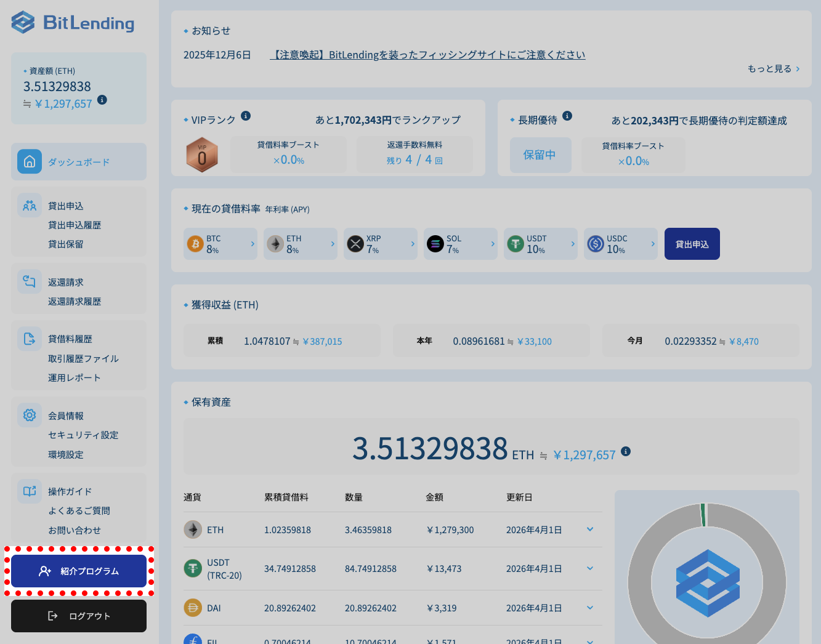Click this month's earnings 0.02293352
Screen dimensions: 821x644
tap(690, 341)
